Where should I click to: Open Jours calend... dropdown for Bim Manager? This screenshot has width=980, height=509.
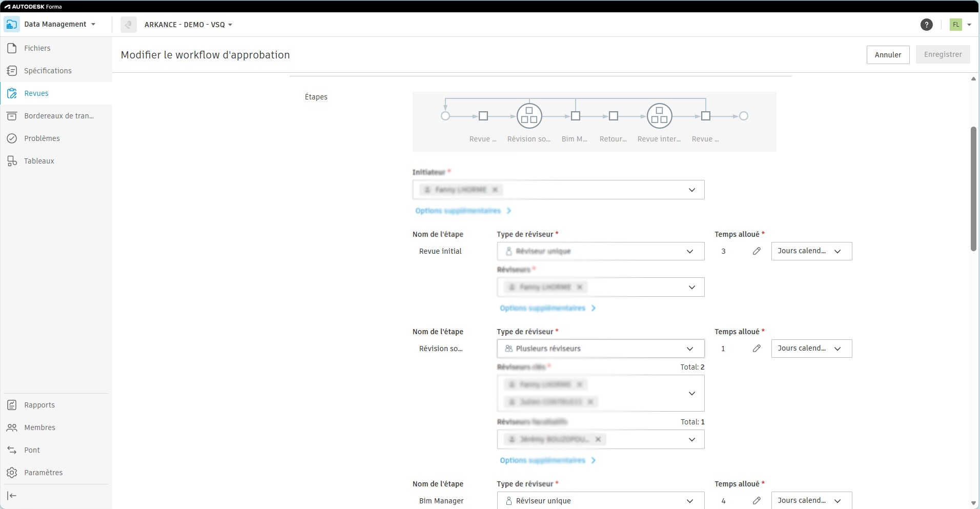click(811, 500)
